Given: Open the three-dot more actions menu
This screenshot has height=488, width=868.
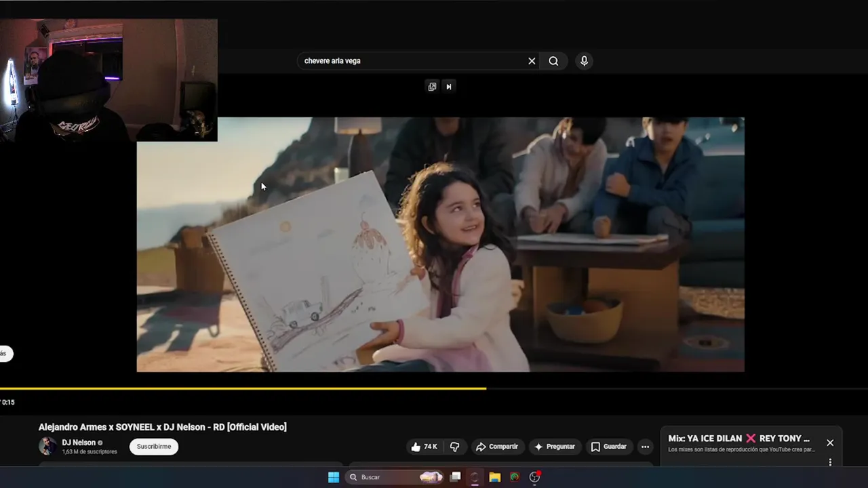Looking at the screenshot, I should point(645,447).
